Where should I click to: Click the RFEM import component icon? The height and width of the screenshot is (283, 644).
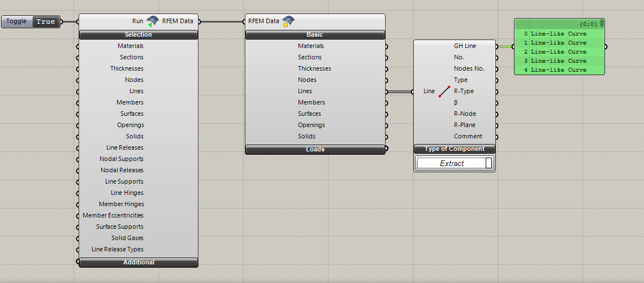click(153, 21)
